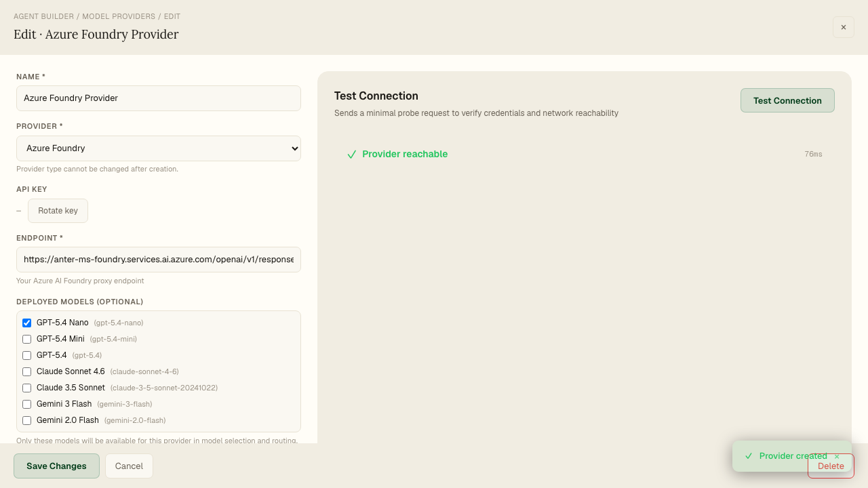Click the Deployed Models (Optional) label
868x488 pixels.
[79, 302]
